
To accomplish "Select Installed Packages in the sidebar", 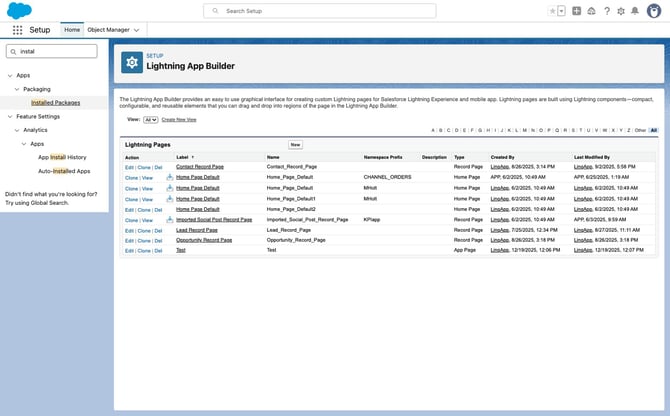I will click(x=56, y=103).
